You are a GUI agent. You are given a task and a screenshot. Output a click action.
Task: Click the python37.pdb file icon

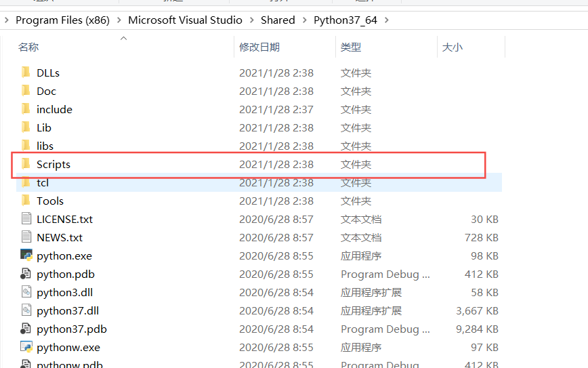[x=26, y=329]
